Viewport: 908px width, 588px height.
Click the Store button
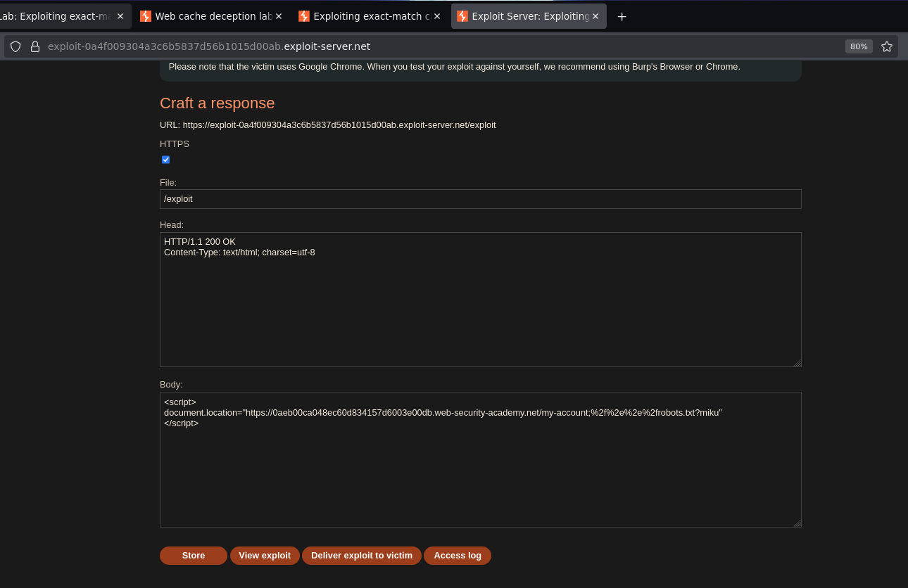(194, 556)
